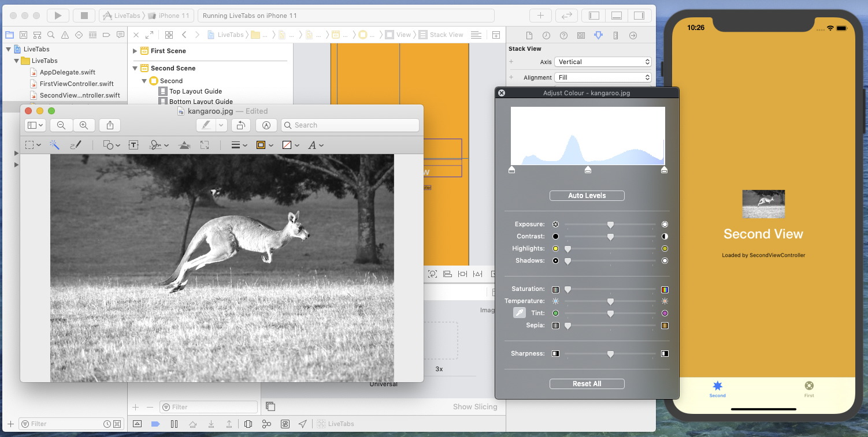Screen dimensions: 868x437
Task: Open the Project navigator in Xcode
Action: click(x=9, y=35)
